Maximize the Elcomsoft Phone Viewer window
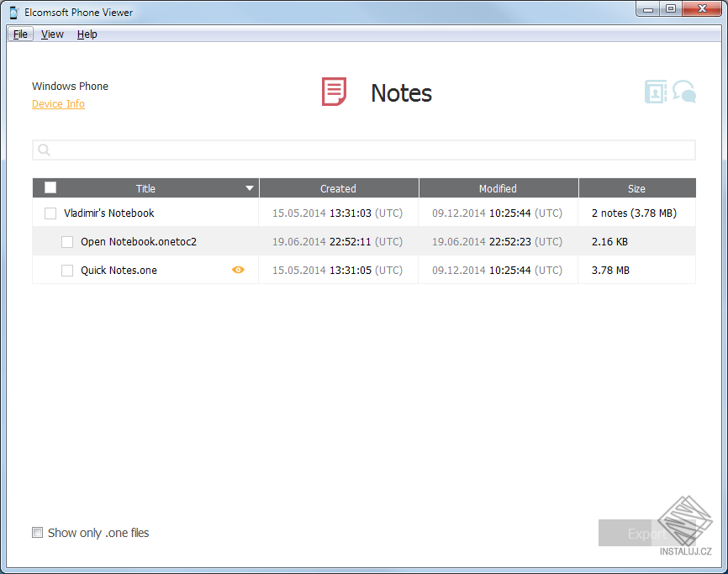Screen dimensions: 728x574 pos(671,8)
